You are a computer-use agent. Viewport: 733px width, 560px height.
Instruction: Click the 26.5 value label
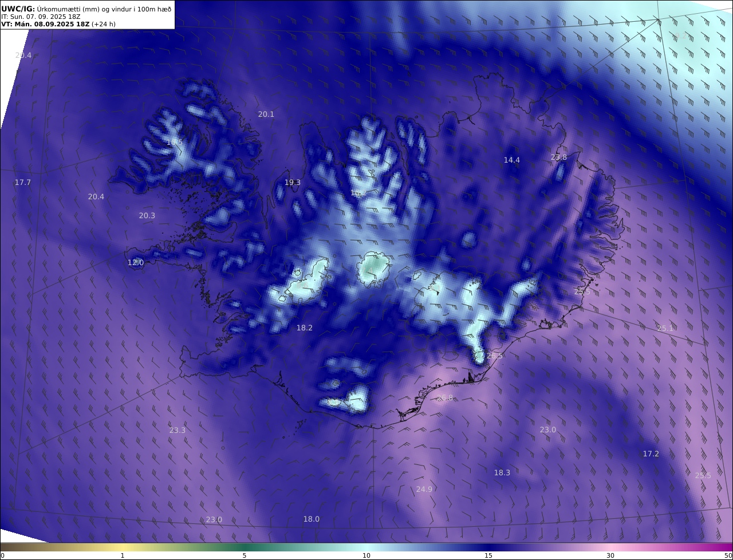(494, 356)
